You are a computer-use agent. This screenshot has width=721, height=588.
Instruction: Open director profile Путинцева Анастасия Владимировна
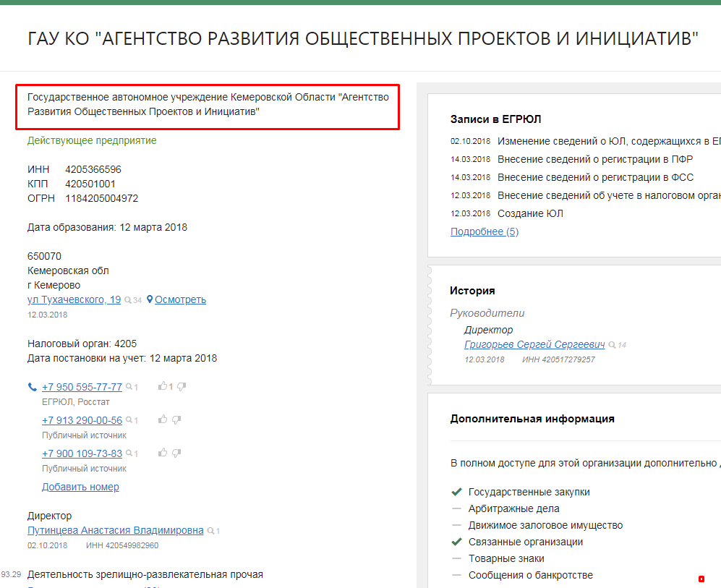[x=115, y=530]
